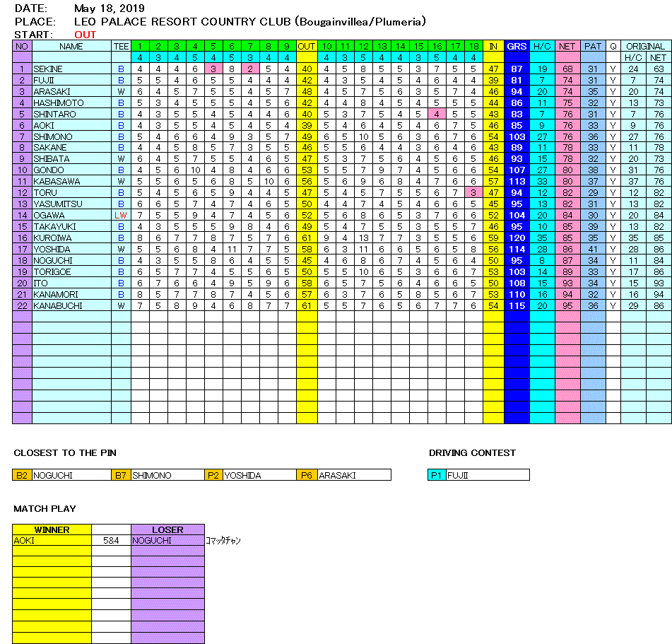Click the purple LOSER header in match play
The width and height of the screenshot is (672, 644).
tap(167, 529)
